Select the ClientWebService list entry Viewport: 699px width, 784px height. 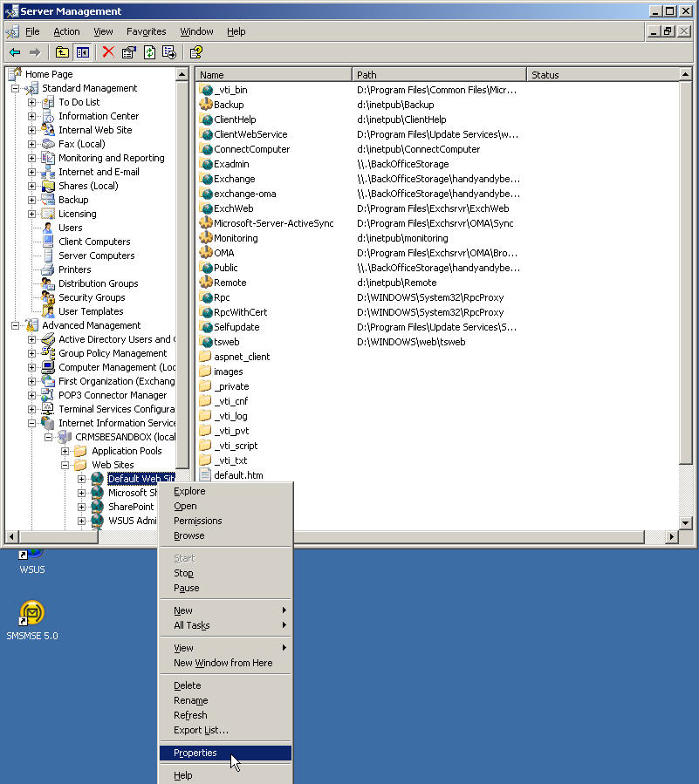click(x=250, y=134)
